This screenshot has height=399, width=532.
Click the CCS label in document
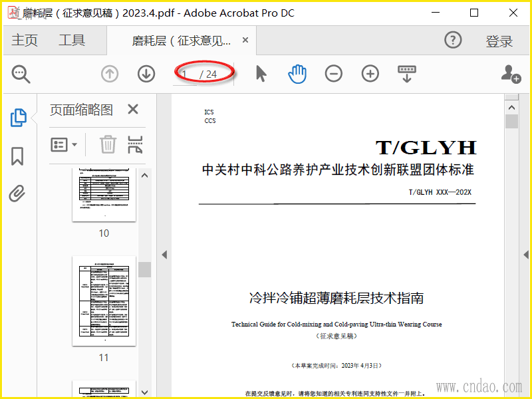[x=210, y=121]
